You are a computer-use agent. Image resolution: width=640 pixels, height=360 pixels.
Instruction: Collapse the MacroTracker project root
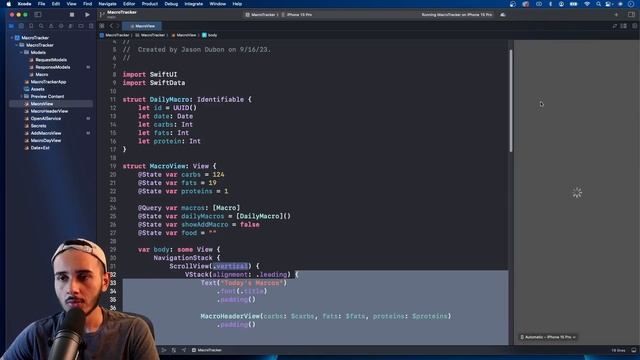pos(12,38)
